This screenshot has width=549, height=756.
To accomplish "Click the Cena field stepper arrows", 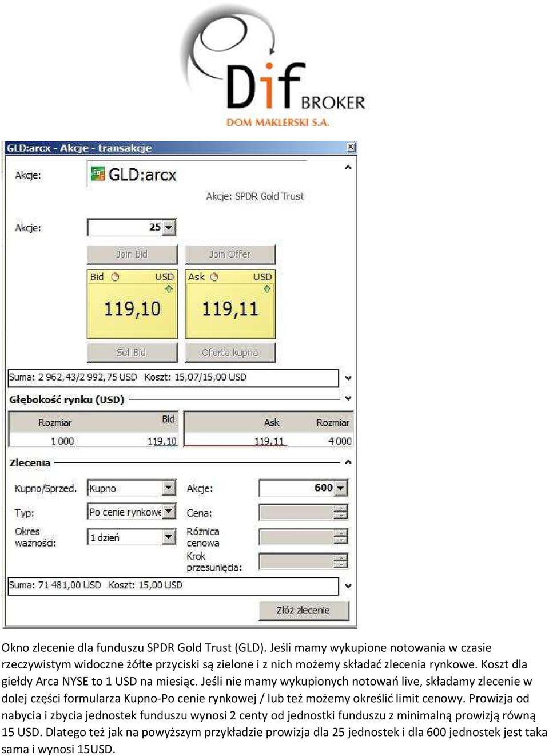I will 341,512.
